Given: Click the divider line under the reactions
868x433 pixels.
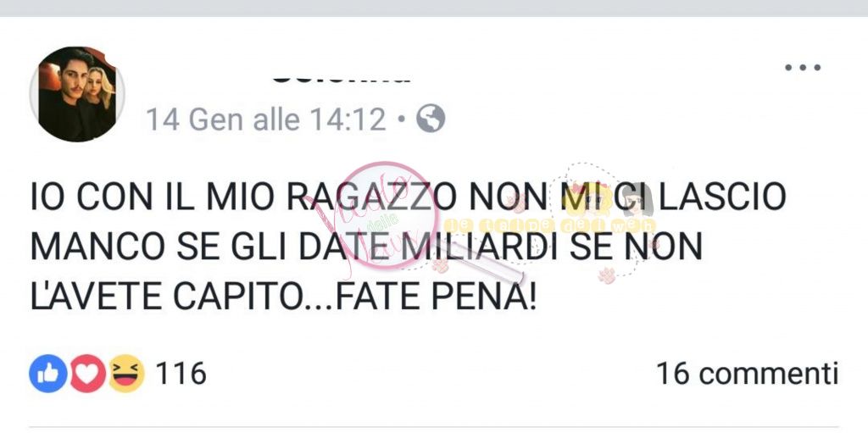Looking at the screenshot, I should [x=434, y=427].
